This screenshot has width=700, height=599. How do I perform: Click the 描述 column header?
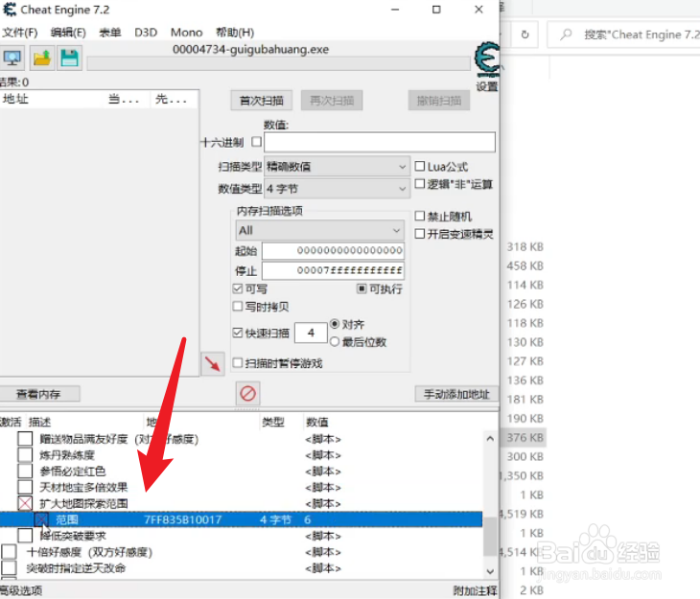click(x=40, y=422)
